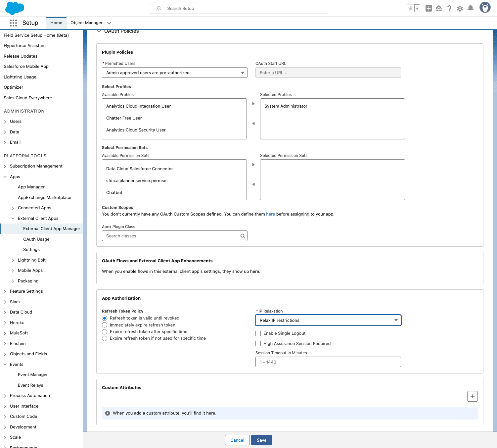Expand Connected Apps in sidebar
Screen dimensions: 497x448
point(13,208)
